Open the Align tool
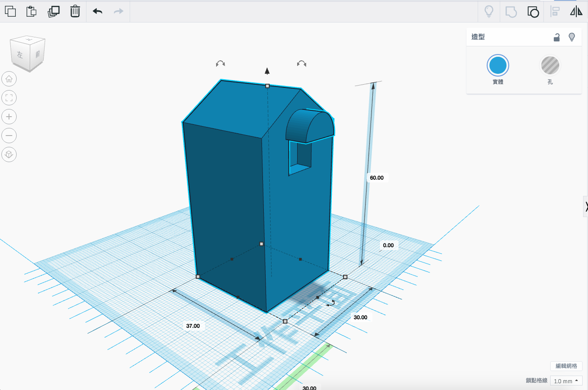The width and height of the screenshot is (588, 390). pyautogui.click(x=555, y=11)
